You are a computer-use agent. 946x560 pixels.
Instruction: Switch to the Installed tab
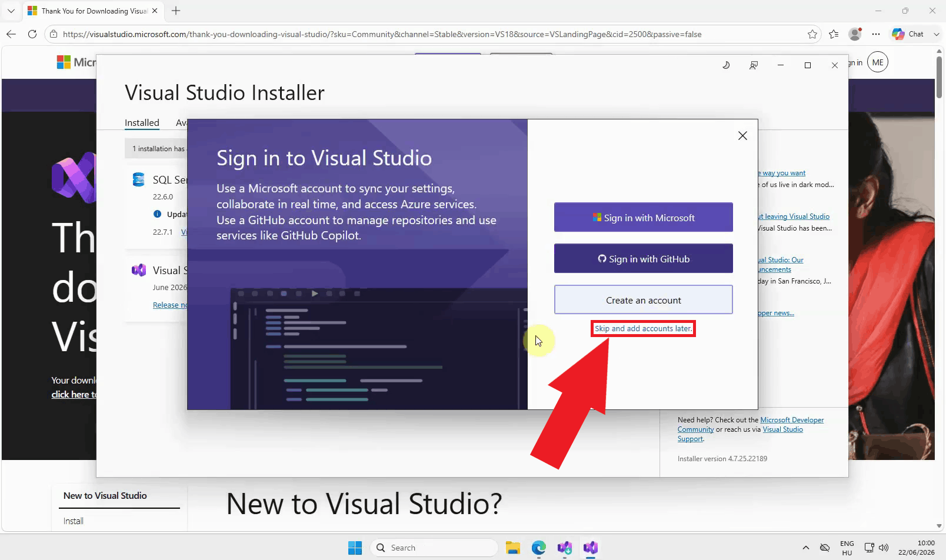point(142,122)
